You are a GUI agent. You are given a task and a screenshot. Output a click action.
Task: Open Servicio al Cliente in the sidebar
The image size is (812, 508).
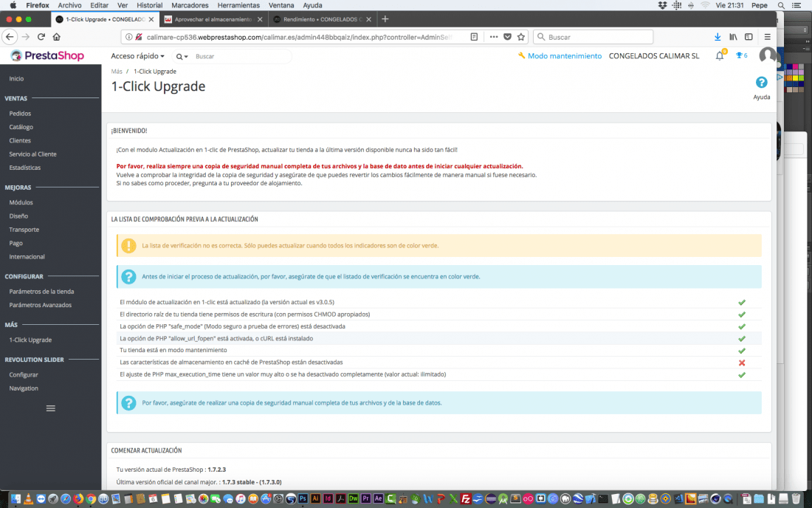[32, 154]
